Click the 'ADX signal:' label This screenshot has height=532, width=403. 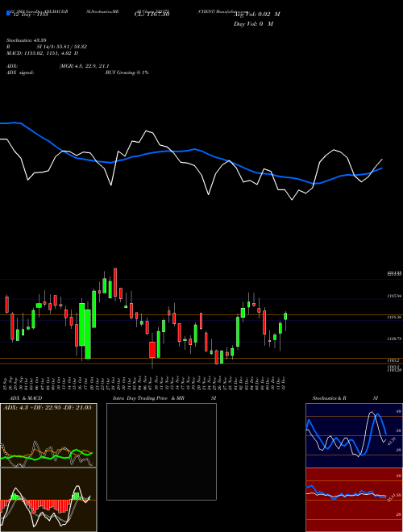pos(19,73)
